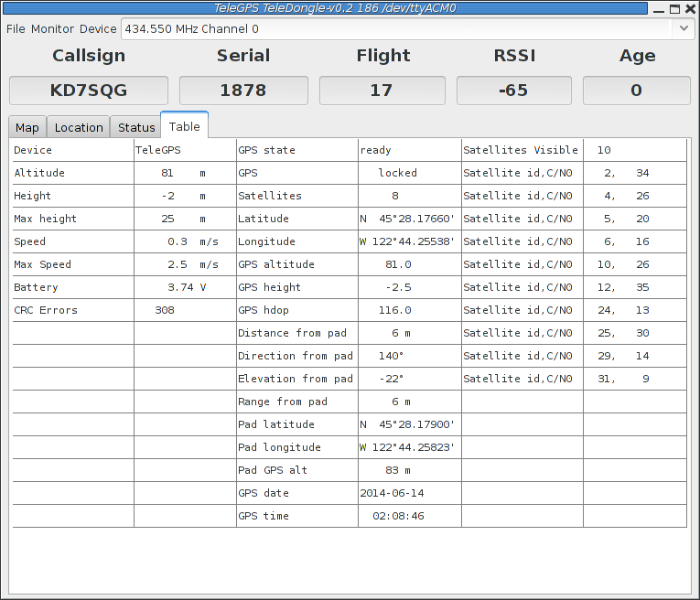Expand the frequency channel dropdown arrow

tap(684, 28)
